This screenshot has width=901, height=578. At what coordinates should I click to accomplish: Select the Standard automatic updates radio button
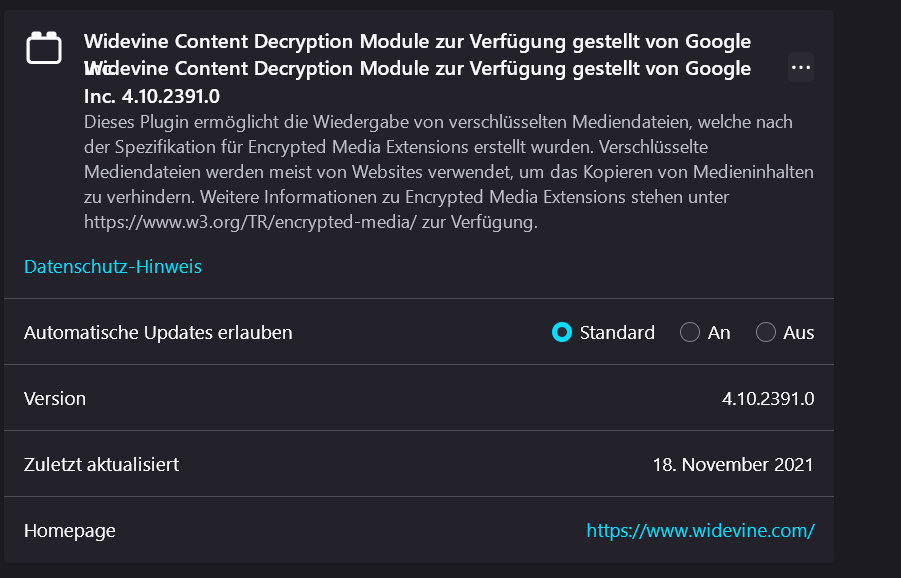click(x=562, y=332)
